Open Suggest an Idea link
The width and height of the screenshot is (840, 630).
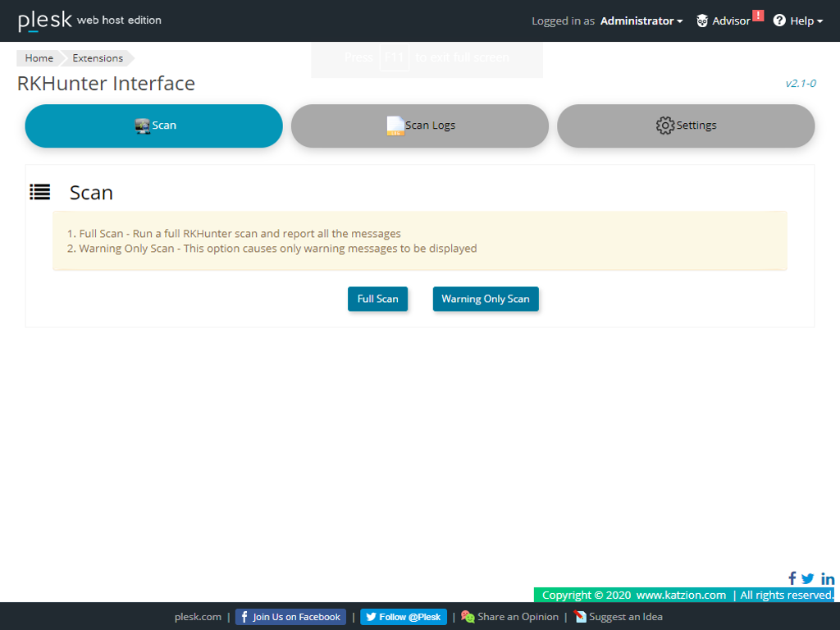click(x=626, y=617)
